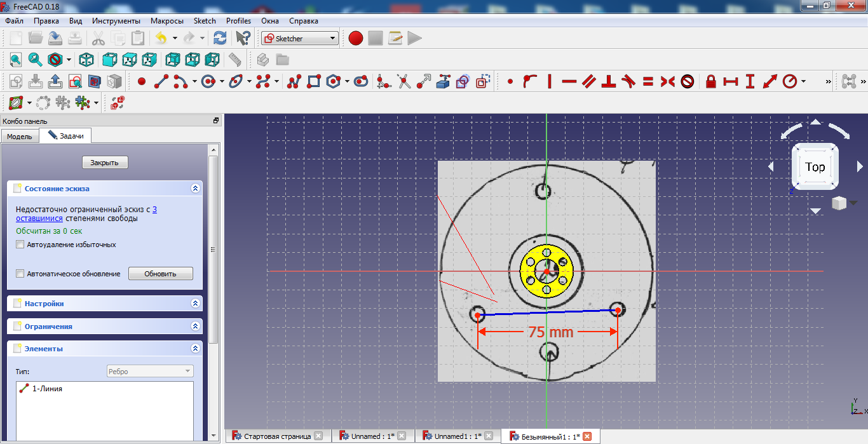
Task: Open the Инструменты menu
Action: coord(116,21)
